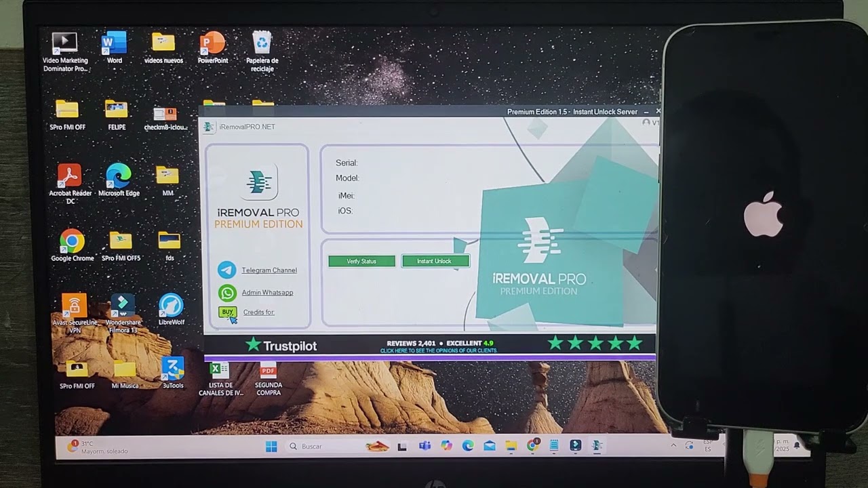
Task: Open the Word desktop shortcut
Action: pos(114,47)
